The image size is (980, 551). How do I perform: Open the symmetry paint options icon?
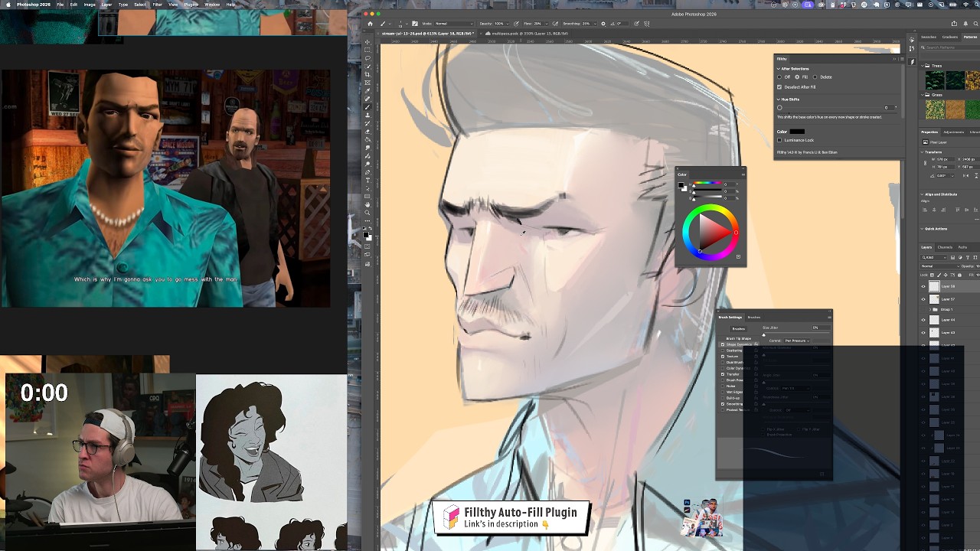click(x=647, y=24)
